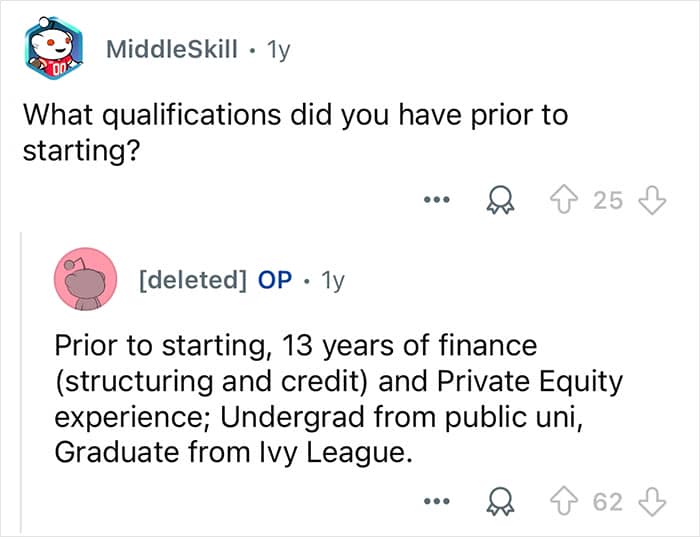Open the 1y timestamp on OP's reply
Image resolution: width=700 pixels, height=537 pixels.
331,281
